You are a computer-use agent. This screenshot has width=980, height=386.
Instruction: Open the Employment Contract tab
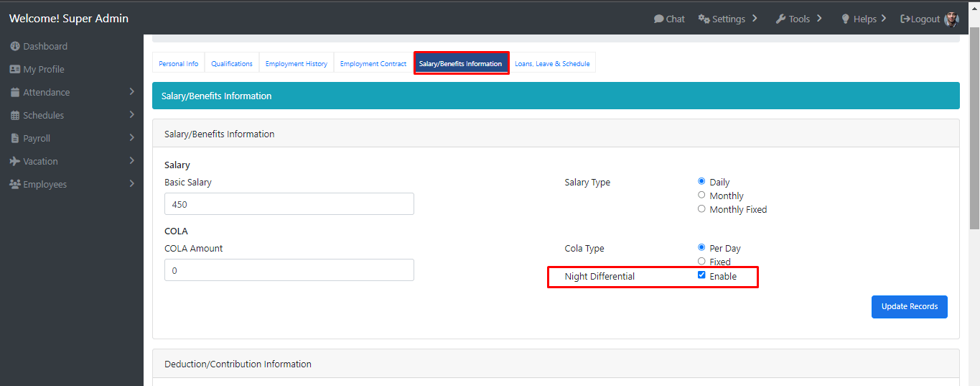coord(373,63)
